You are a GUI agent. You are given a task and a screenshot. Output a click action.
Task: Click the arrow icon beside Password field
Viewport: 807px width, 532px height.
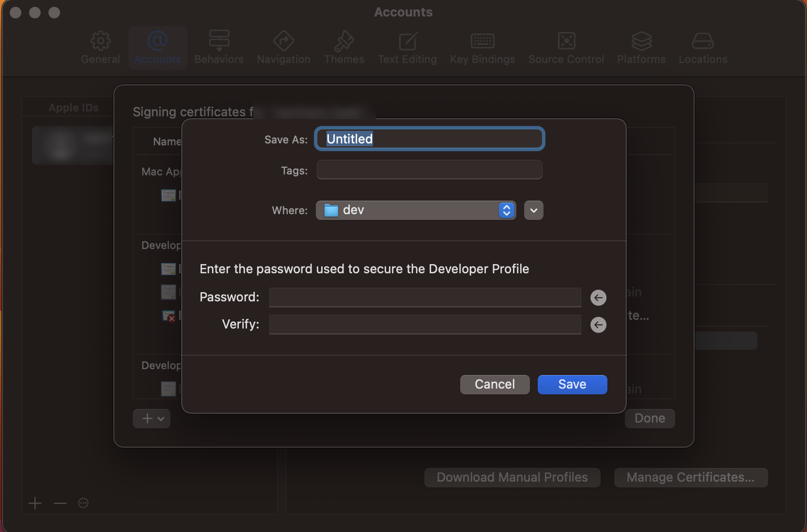pos(599,297)
